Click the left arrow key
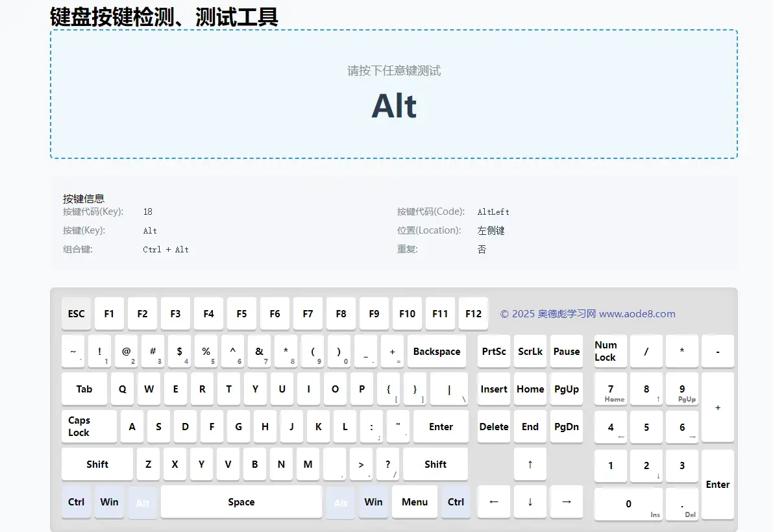The height and width of the screenshot is (532, 773). (494, 502)
